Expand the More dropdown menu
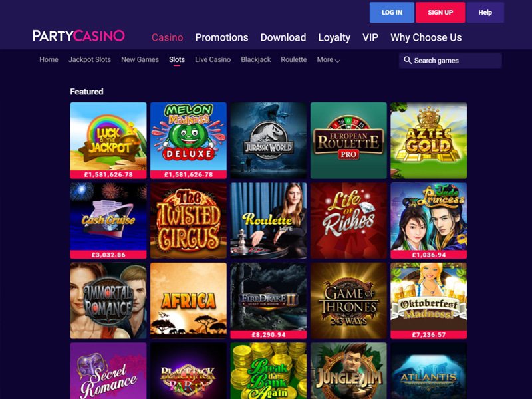This screenshot has height=399, width=532. [329, 60]
